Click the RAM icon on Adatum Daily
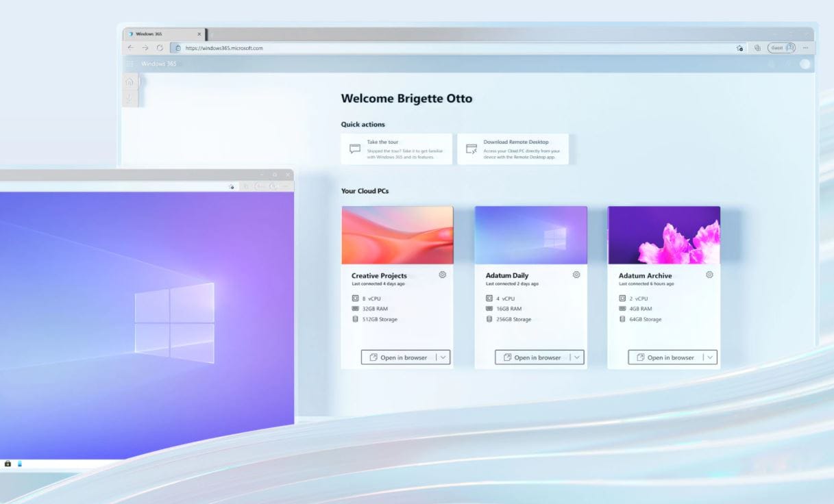The image size is (834, 504). [489, 309]
